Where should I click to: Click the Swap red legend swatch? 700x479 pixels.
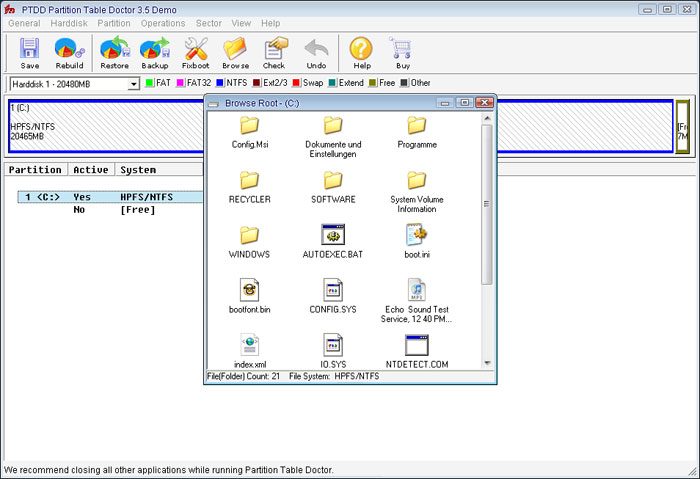296,83
